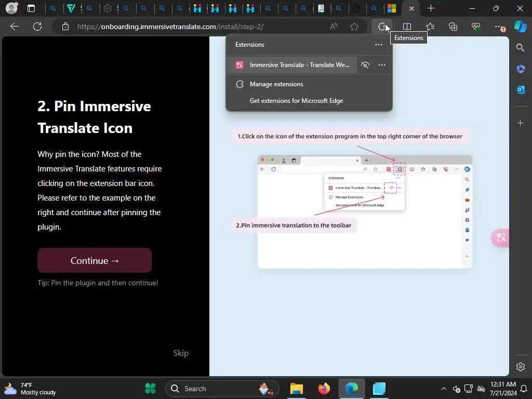Click the address bar URL field
532x399 pixels.
[170, 26]
